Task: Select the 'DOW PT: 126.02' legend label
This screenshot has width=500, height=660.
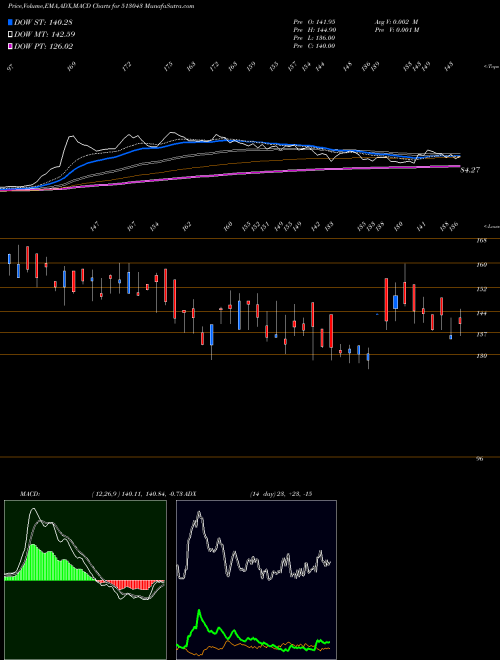Action: pyautogui.click(x=43, y=46)
